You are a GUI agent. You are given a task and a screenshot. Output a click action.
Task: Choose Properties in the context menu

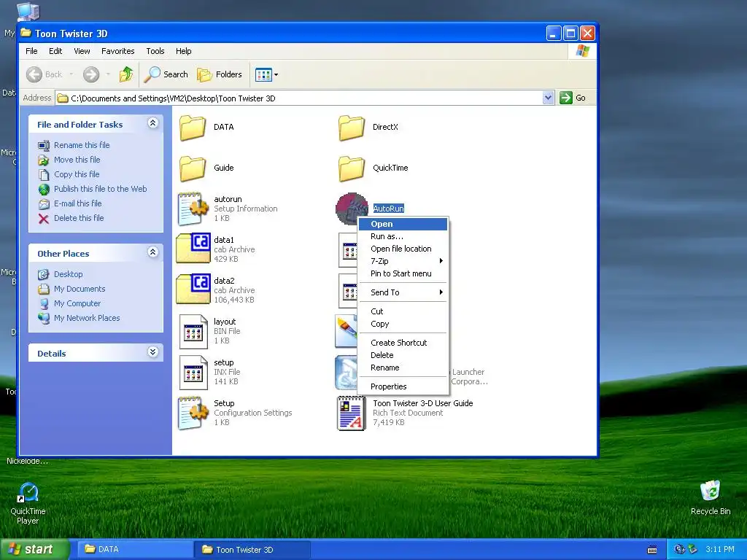coord(403,386)
